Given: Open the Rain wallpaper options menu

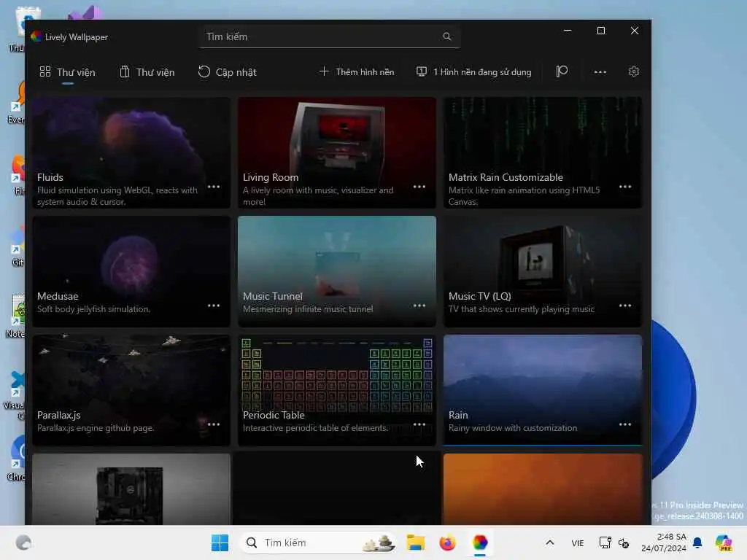Looking at the screenshot, I should 625,424.
